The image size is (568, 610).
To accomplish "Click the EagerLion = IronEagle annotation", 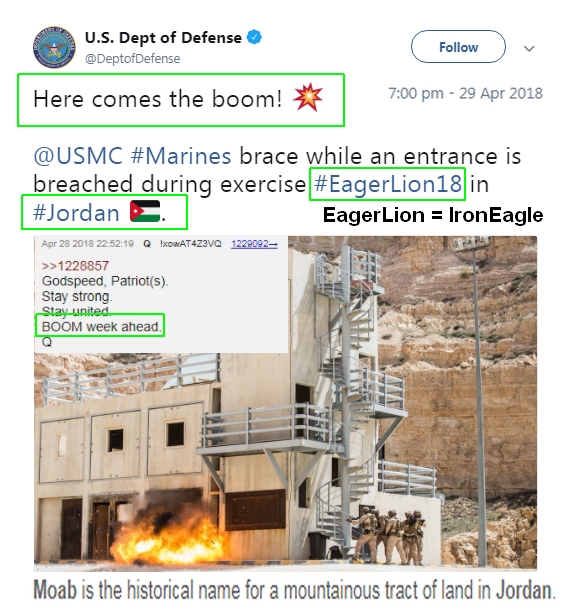I will pyautogui.click(x=433, y=215).
